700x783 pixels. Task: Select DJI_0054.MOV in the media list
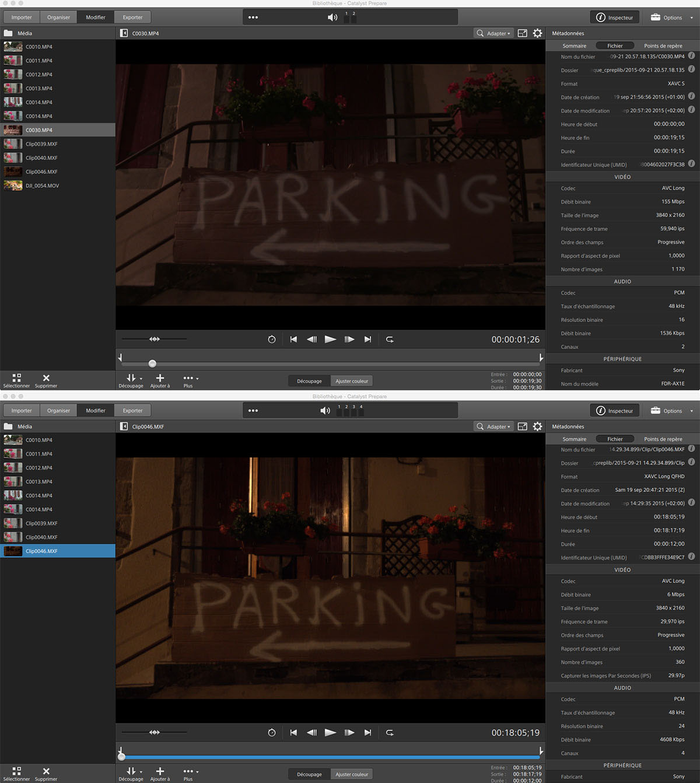tap(42, 186)
